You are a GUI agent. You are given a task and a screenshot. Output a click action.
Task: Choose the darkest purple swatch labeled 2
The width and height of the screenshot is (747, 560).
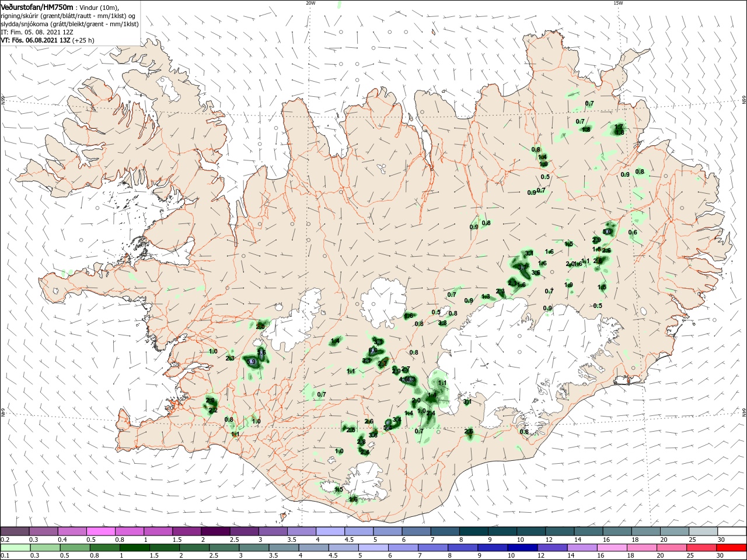point(216,531)
